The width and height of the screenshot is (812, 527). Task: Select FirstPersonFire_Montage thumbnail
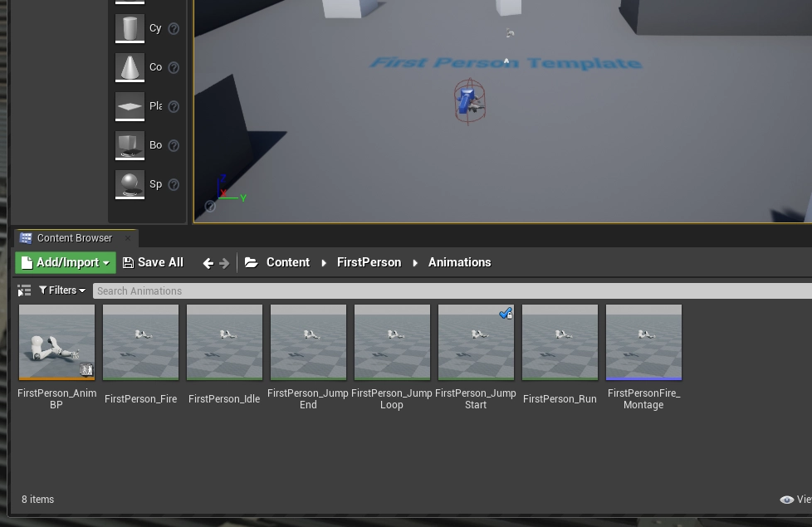click(x=644, y=342)
